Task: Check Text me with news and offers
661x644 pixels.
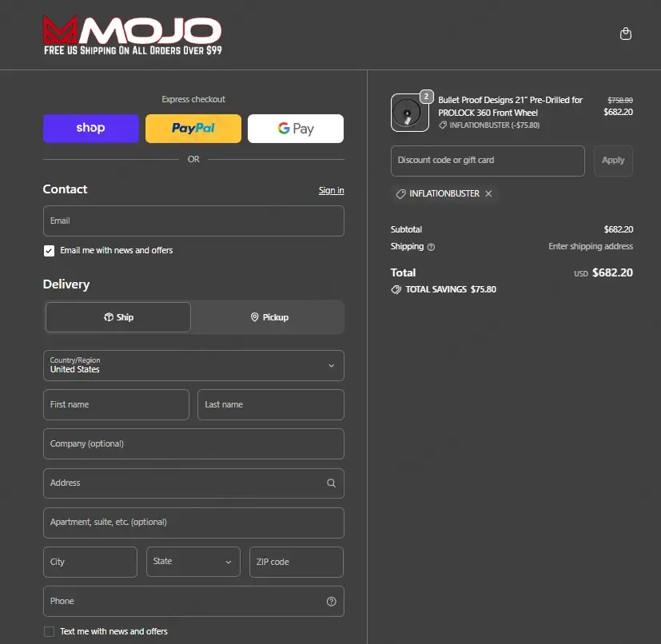Action: [x=49, y=631]
